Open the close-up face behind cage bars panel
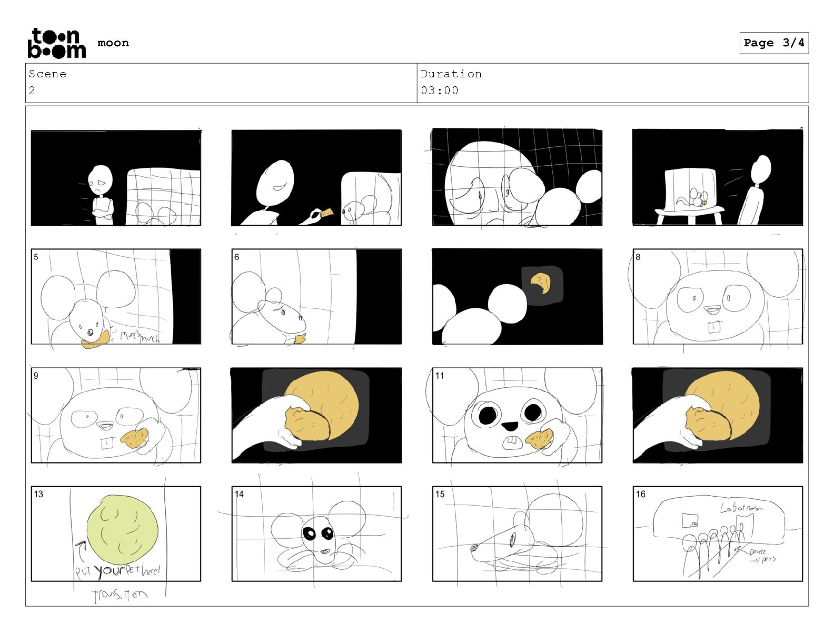The height and width of the screenshot is (644, 834). (x=517, y=178)
